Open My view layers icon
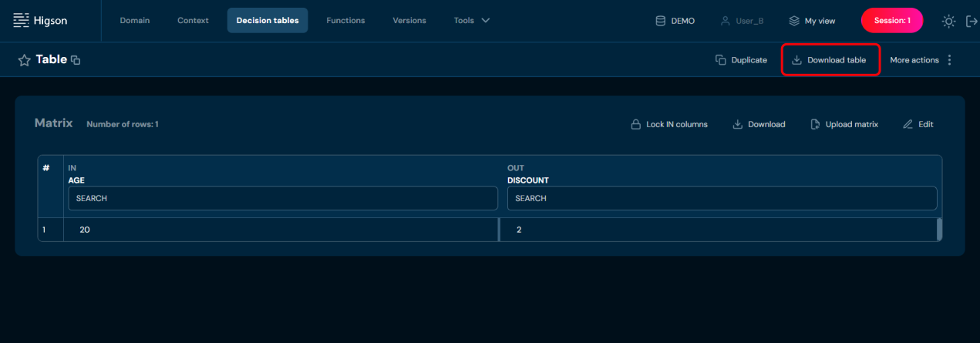 [x=793, y=21]
